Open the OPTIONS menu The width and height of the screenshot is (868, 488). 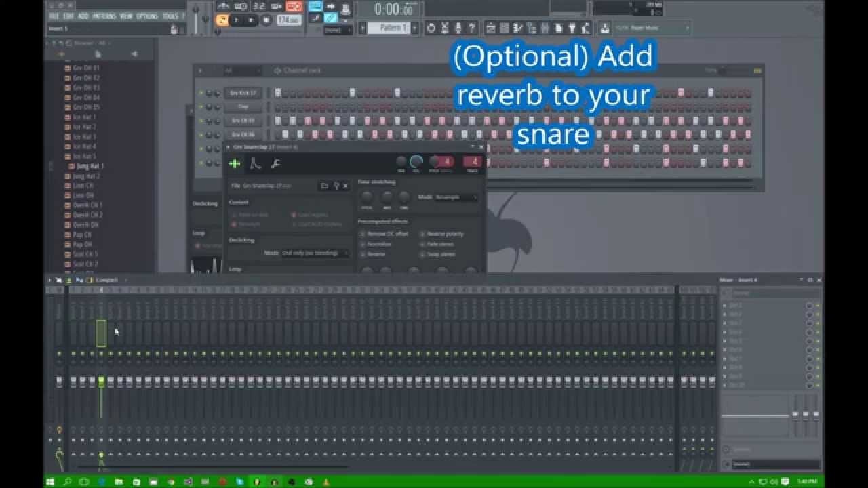147,16
